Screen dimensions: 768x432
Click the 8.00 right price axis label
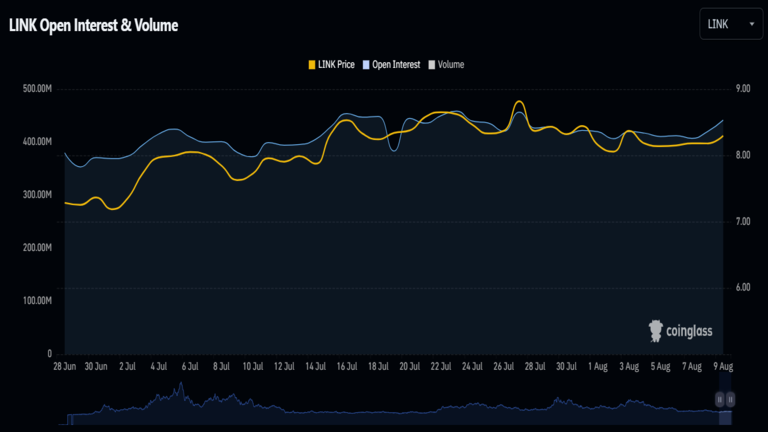(743, 155)
